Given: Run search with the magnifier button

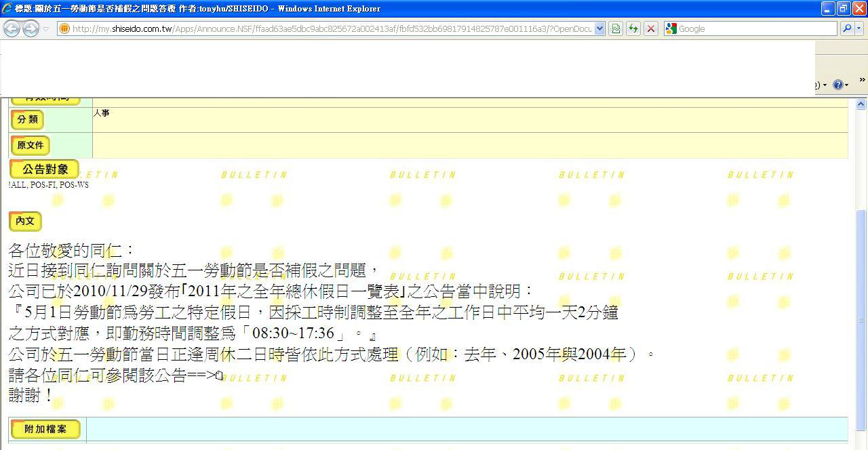Looking at the screenshot, I should pyautogui.click(x=846, y=28).
